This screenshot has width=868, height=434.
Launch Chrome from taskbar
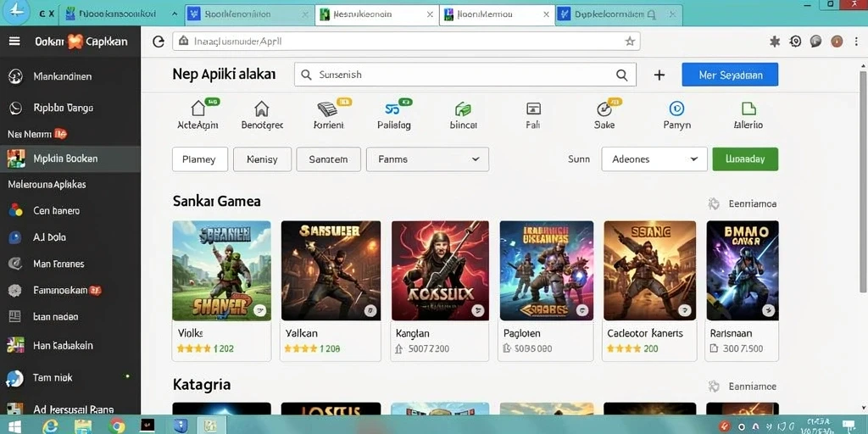(x=116, y=426)
